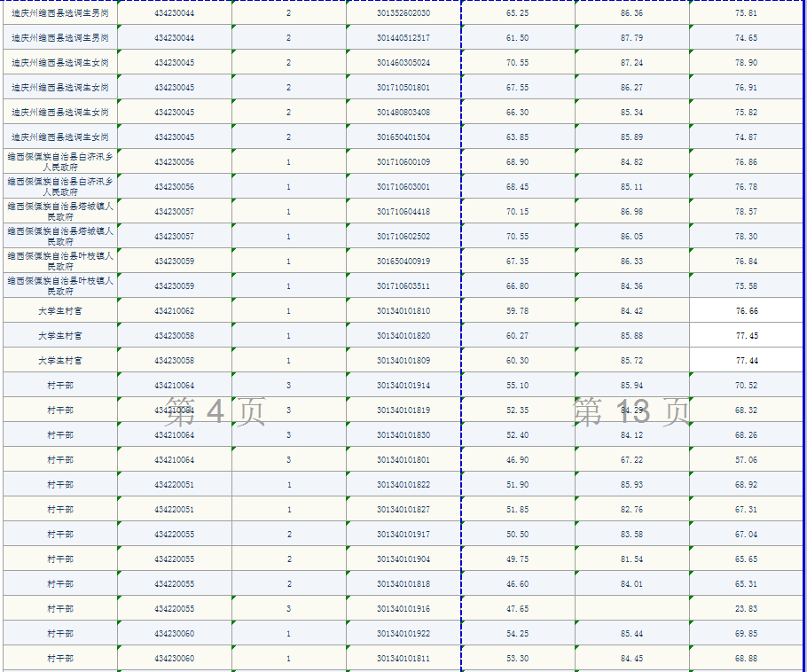Select the cell with value 66.30
This screenshot has height=672, width=807.
pyautogui.click(x=518, y=113)
